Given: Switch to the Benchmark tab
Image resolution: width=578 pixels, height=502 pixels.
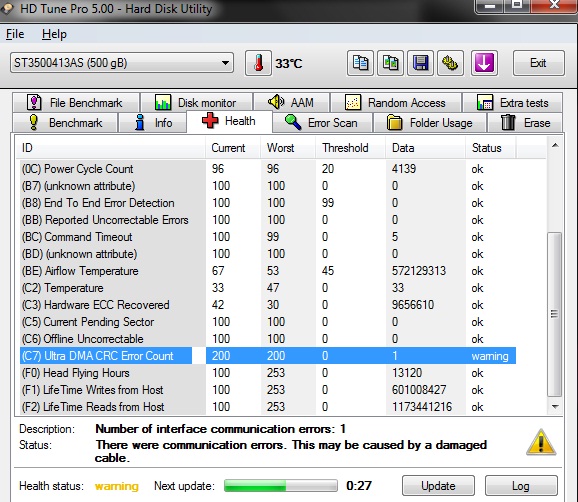Looking at the screenshot, I should pyautogui.click(x=65, y=123).
